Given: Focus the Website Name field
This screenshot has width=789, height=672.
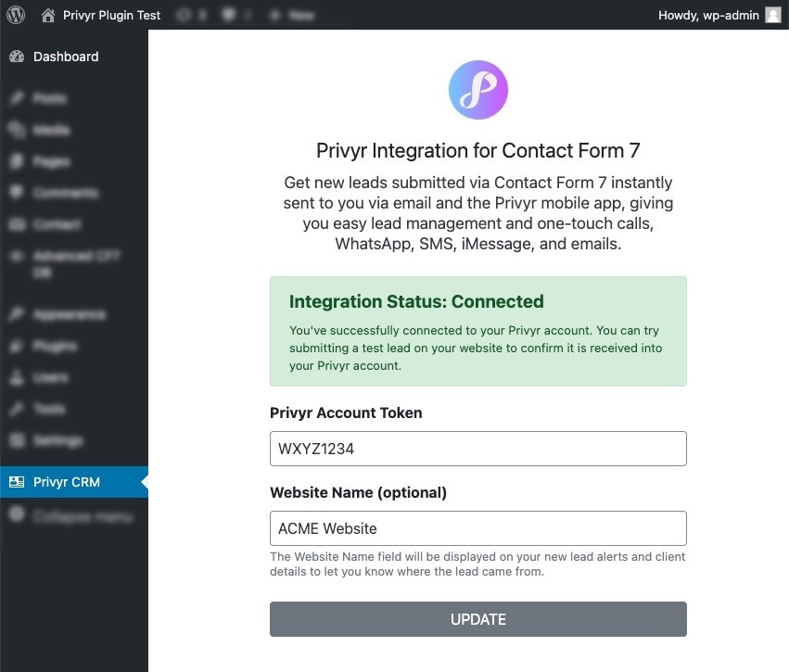Looking at the screenshot, I should (478, 528).
